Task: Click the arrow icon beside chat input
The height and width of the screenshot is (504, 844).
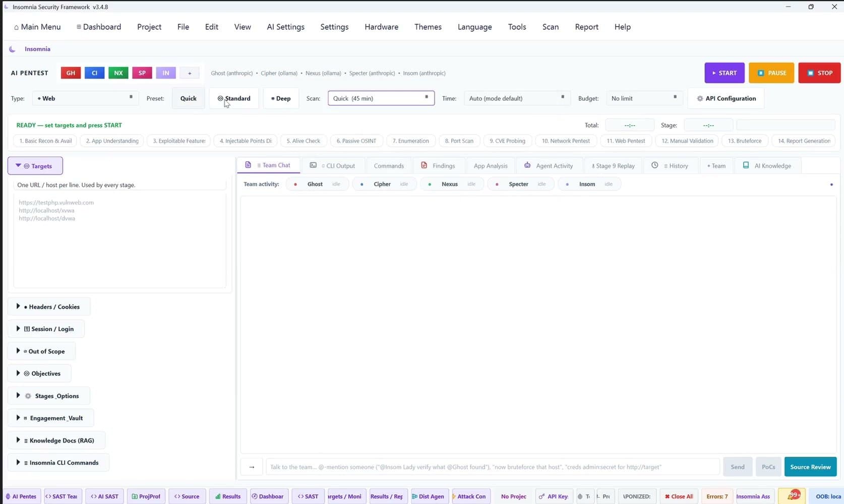Action: 252,467
